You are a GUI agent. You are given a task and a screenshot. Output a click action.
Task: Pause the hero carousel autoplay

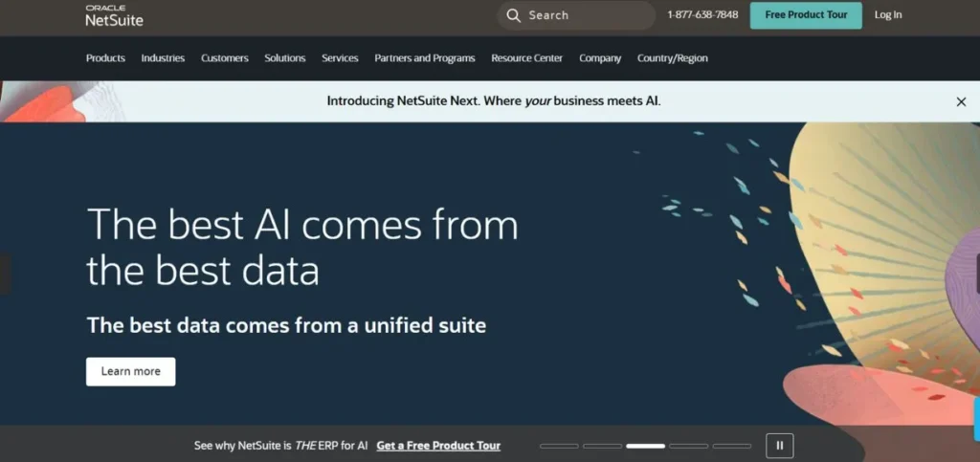[779, 446]
